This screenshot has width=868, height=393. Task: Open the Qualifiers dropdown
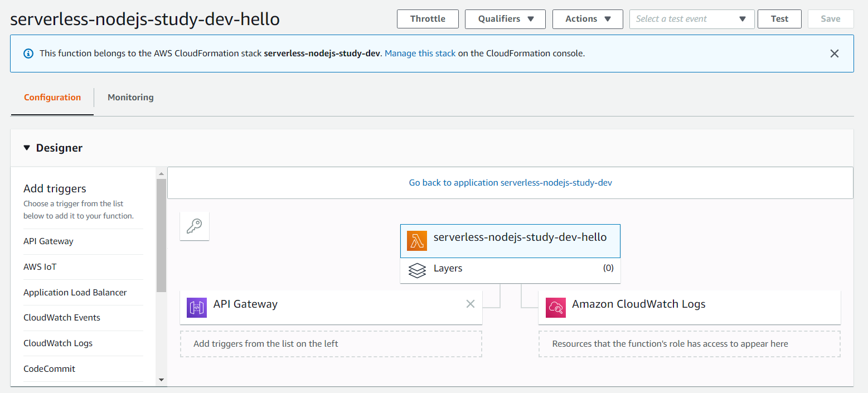point(506,19)
